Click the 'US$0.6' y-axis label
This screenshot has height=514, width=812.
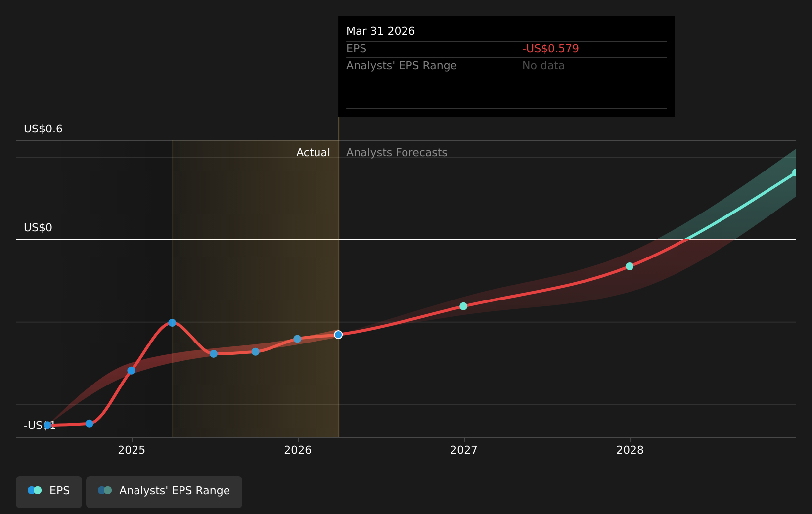(43, 129)
